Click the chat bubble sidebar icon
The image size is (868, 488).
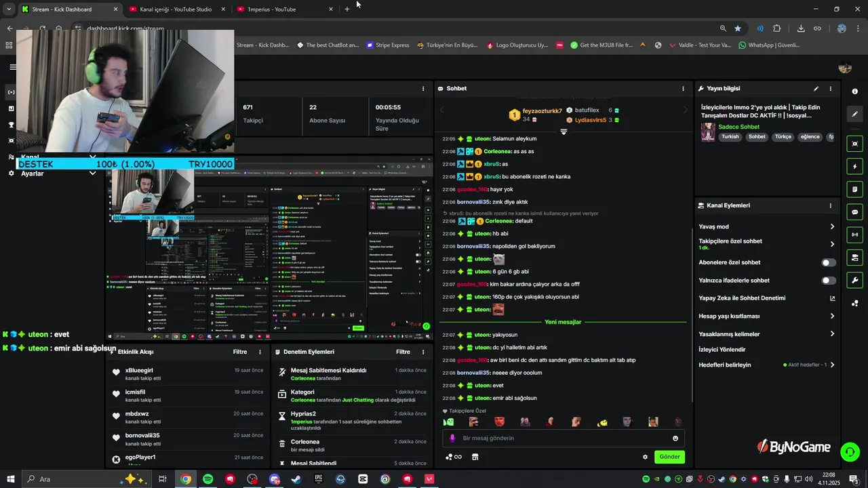point(854,212)
